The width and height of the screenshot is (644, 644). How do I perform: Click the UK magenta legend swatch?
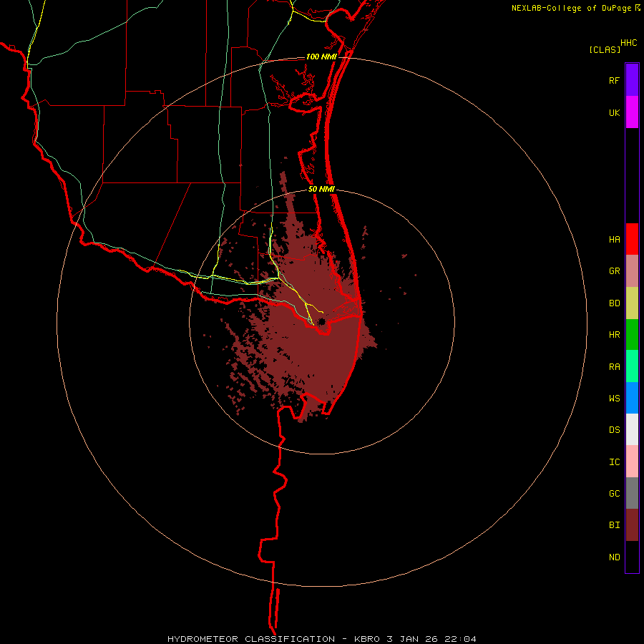[632, 112]
